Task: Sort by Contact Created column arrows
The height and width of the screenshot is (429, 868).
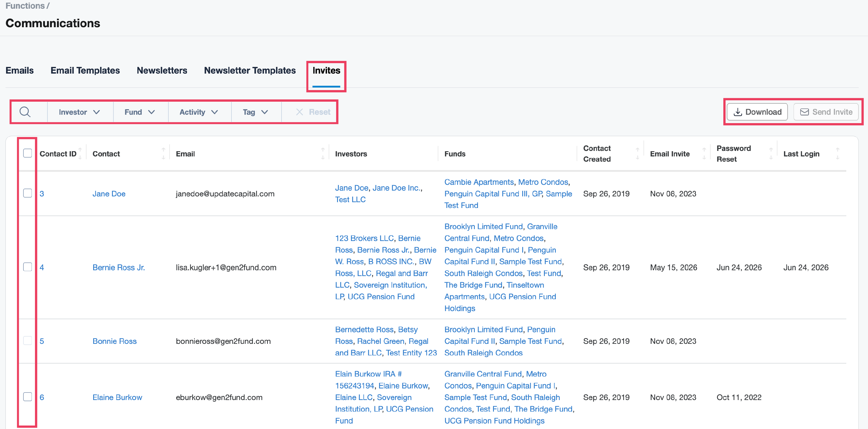Action: tap(637, 154)
